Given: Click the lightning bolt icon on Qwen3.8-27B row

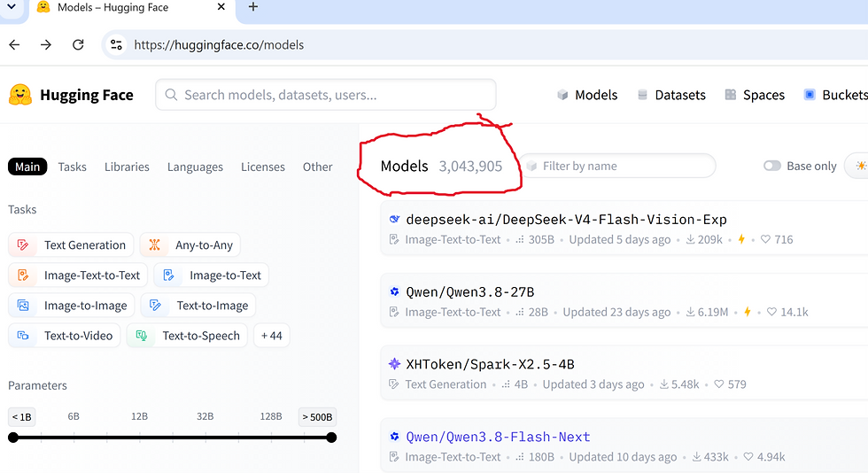Looking at the screenshot, I should (x=748, y=312).
